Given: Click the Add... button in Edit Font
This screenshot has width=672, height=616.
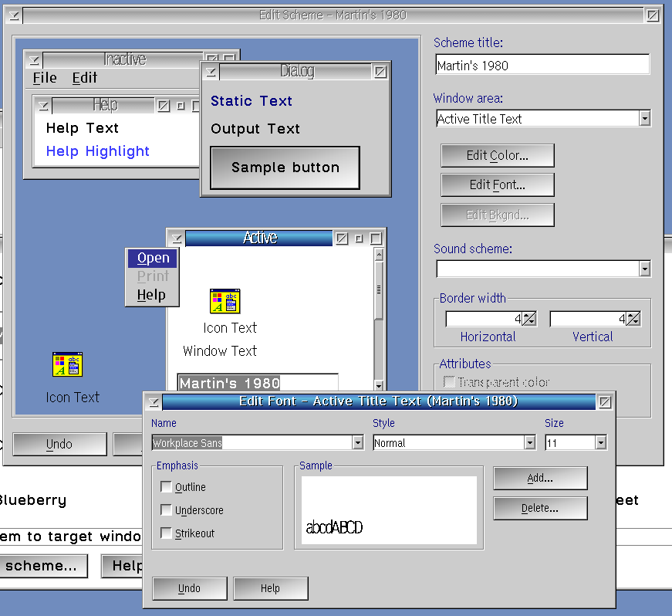Looking at the screenshot, I should [x=540, y=479].
